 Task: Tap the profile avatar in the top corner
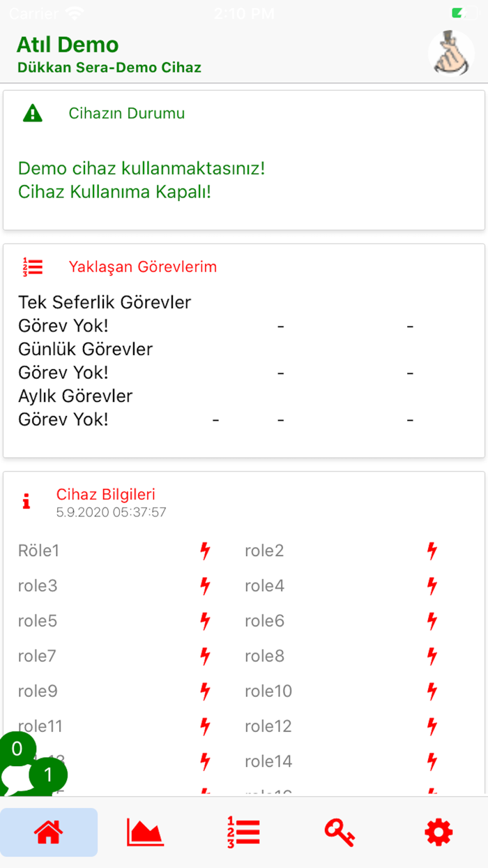point(451,53)
